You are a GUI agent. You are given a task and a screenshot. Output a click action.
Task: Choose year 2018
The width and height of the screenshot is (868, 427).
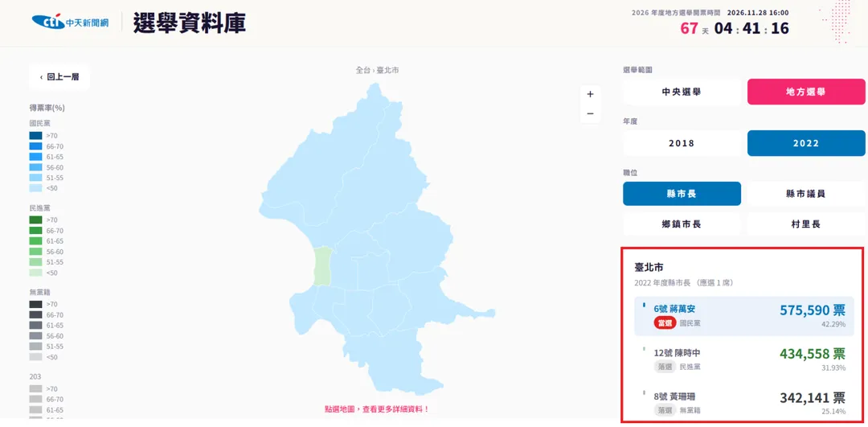[682, 143]
